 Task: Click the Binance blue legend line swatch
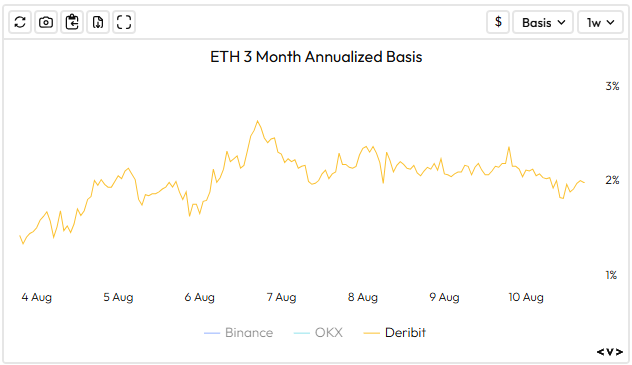[212, 334]
